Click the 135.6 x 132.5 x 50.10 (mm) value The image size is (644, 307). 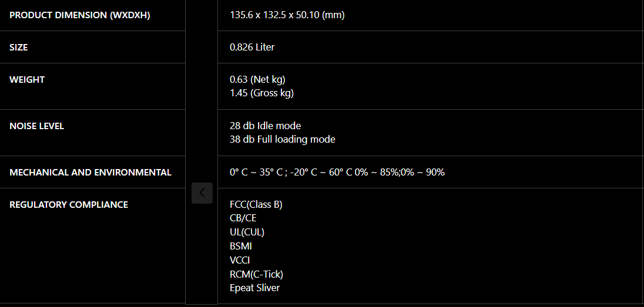click(287, 16)
